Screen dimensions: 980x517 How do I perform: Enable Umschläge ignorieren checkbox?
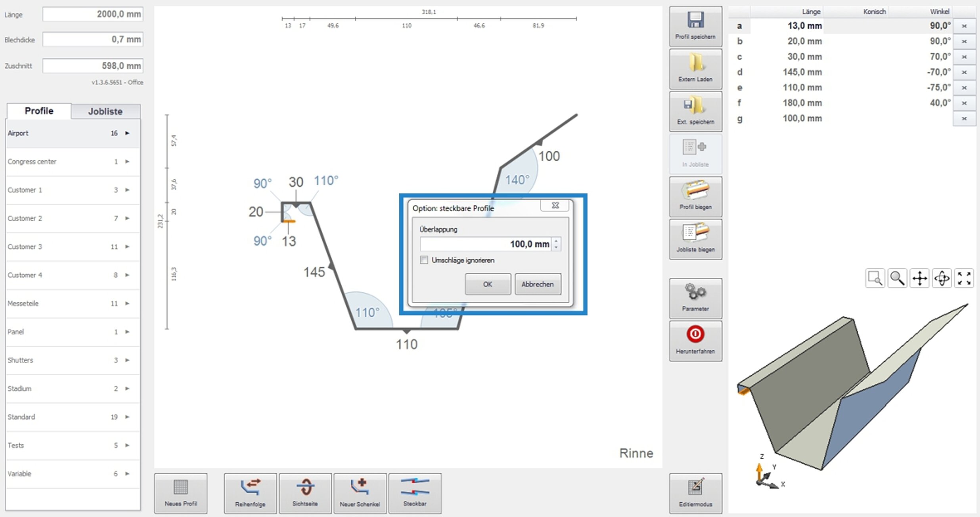pyautogui.click(x=424, y=260)
